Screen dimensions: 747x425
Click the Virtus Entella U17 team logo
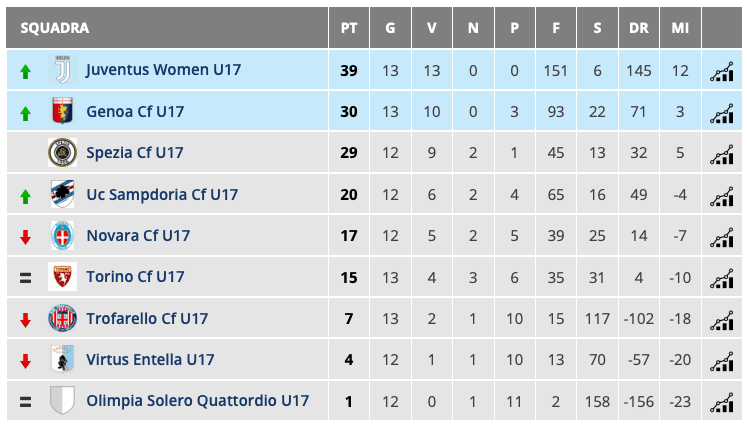coord(62,360)
